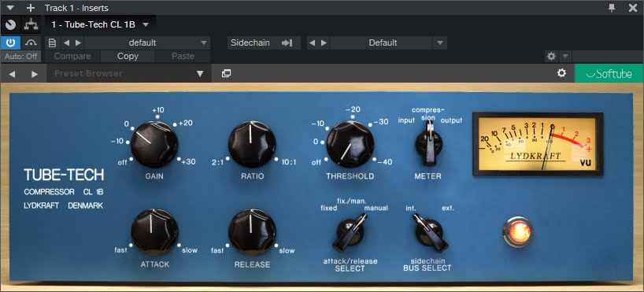Click the +30 gain marking
The height and width of the screenshot is (292, 644).
tap(188, 162)
